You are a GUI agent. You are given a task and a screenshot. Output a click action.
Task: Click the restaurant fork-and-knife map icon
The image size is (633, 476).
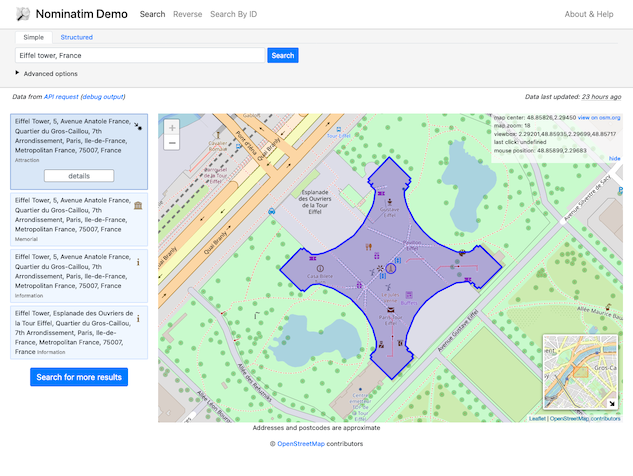click(369, 247)
